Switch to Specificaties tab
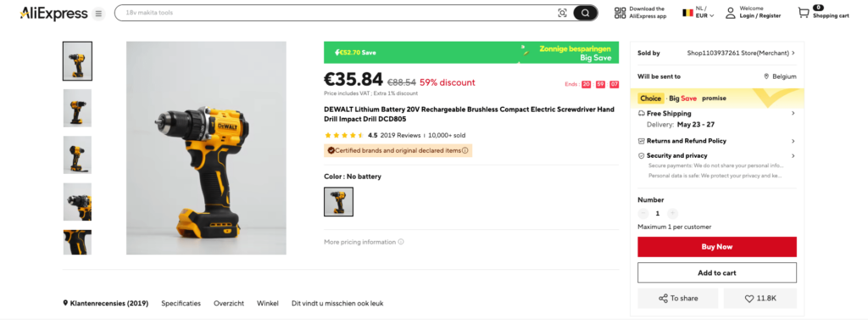 pos(181,303)
